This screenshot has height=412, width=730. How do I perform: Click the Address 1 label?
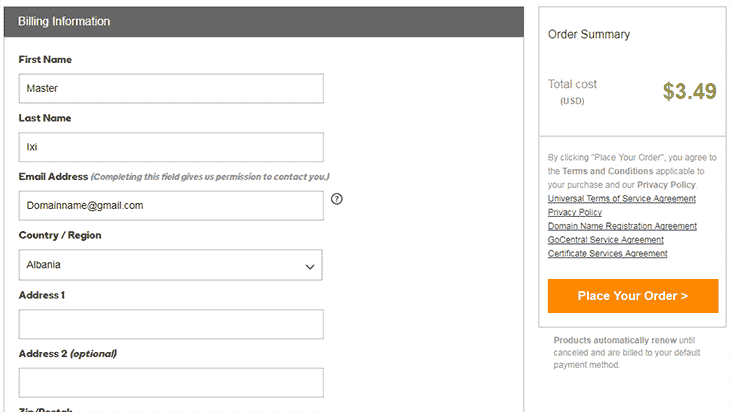(42, 295)
